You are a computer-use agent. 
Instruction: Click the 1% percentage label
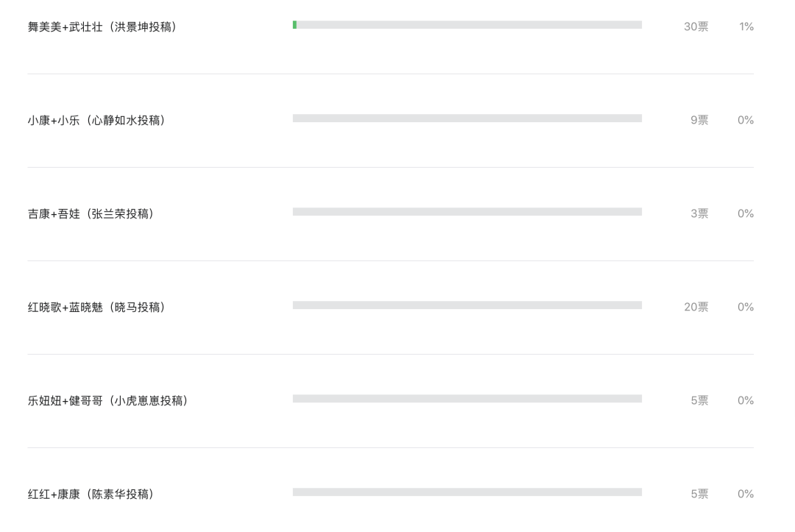[x=746, y=26]
